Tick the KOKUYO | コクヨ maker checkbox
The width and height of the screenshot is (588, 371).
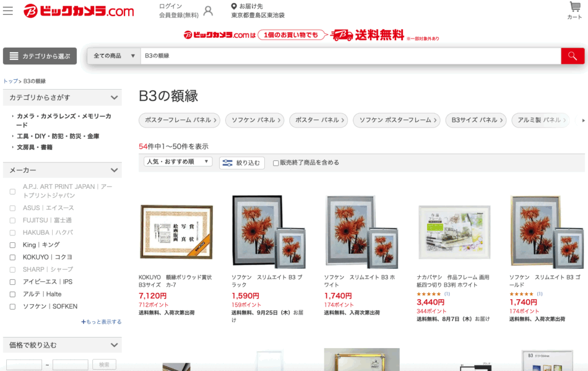pos(13,257)
